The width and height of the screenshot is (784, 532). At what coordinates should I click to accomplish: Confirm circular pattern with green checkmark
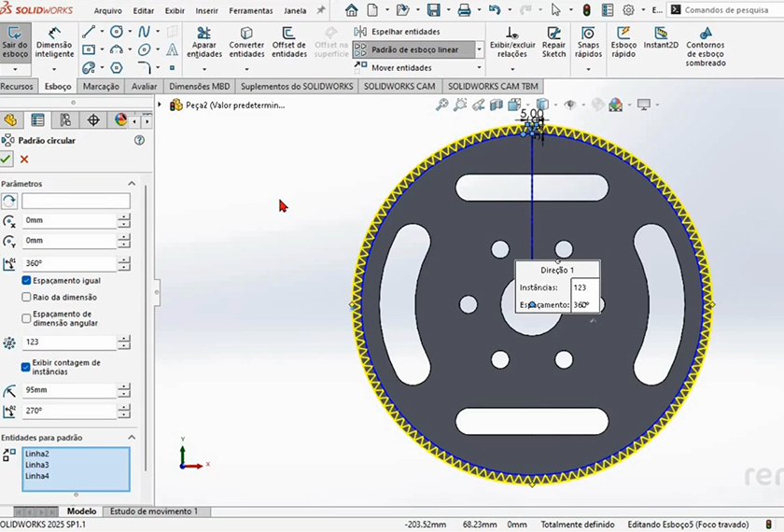7,160
